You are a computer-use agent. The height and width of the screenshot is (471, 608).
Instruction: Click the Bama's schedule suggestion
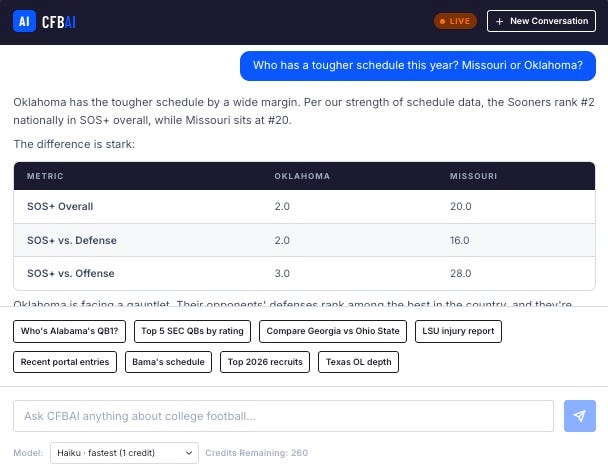(x=168, y=362)
